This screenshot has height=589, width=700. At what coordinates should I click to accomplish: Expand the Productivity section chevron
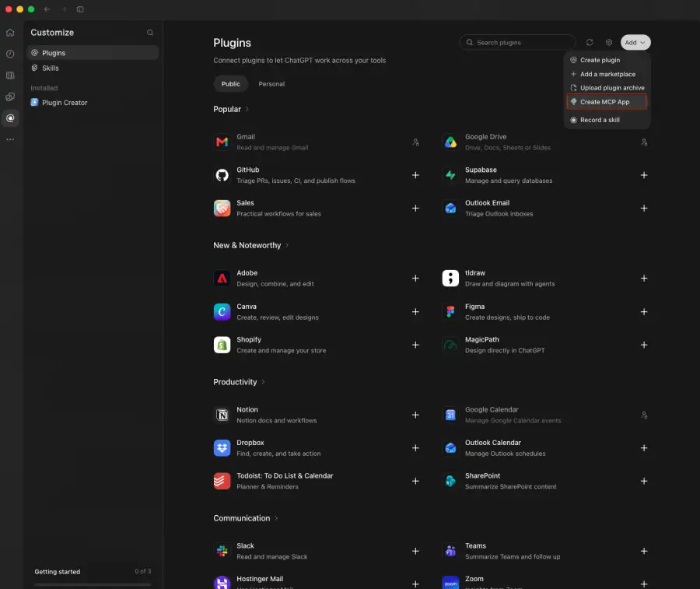(263, 382)
